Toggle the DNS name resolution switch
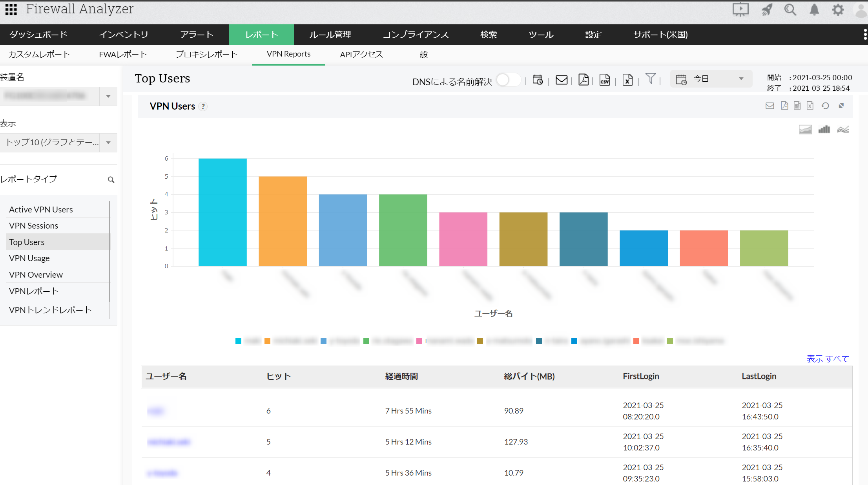Screen dimensions: 868x485 508,80
